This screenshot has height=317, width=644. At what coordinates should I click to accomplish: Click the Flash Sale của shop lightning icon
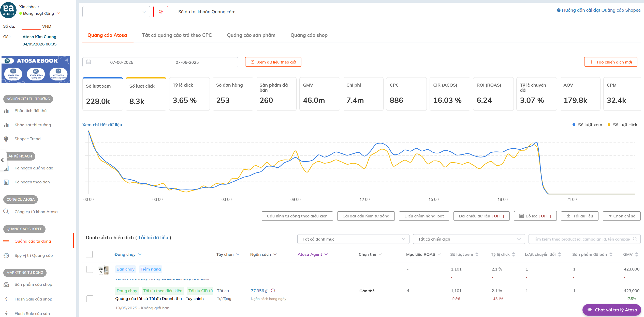6,299
